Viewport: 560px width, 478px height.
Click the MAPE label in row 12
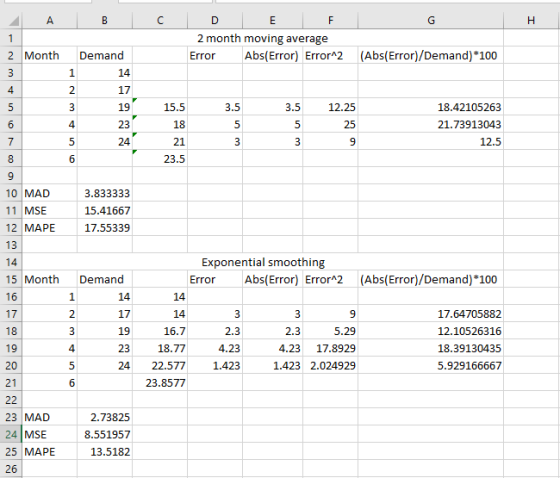[50, 228]
